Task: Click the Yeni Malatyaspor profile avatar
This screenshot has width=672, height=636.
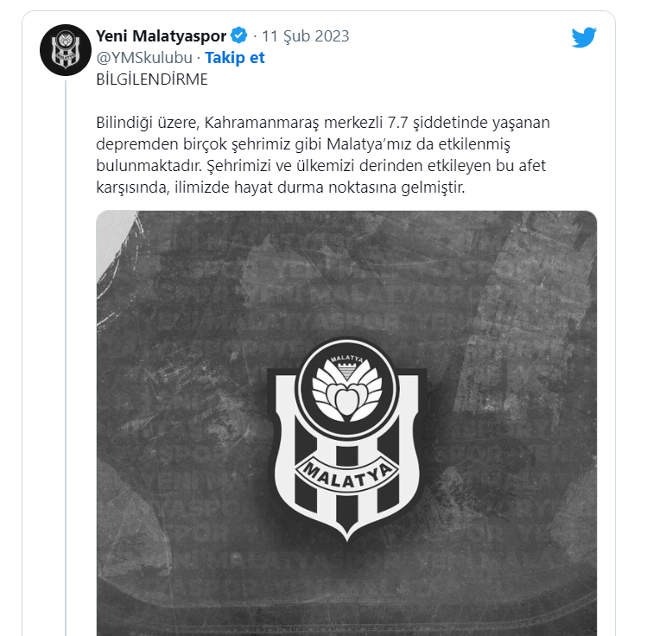Action: [66, 50]
